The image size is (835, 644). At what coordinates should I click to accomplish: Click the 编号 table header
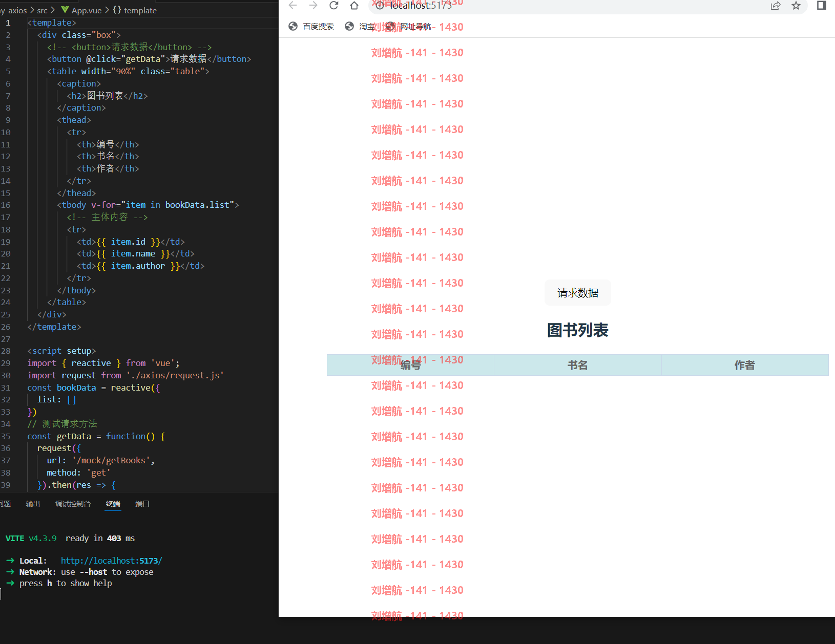pyautogui.click(x=410, y=365)
